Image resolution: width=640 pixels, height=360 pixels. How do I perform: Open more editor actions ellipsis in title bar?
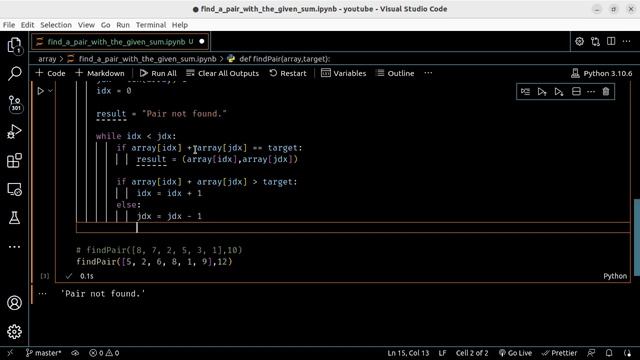point(627,41)
